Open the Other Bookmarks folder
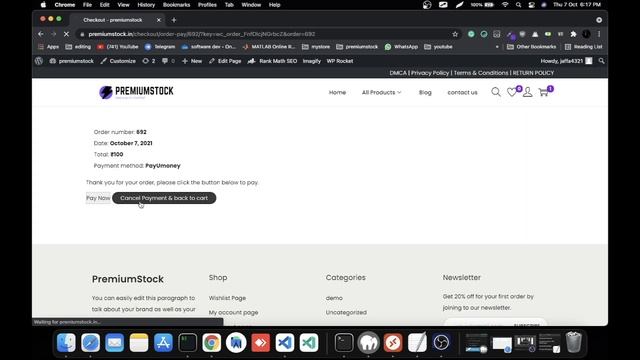Image resolution: width=640 pixels, height=360 pixels. pyautogui.click(x=531, y=47)
